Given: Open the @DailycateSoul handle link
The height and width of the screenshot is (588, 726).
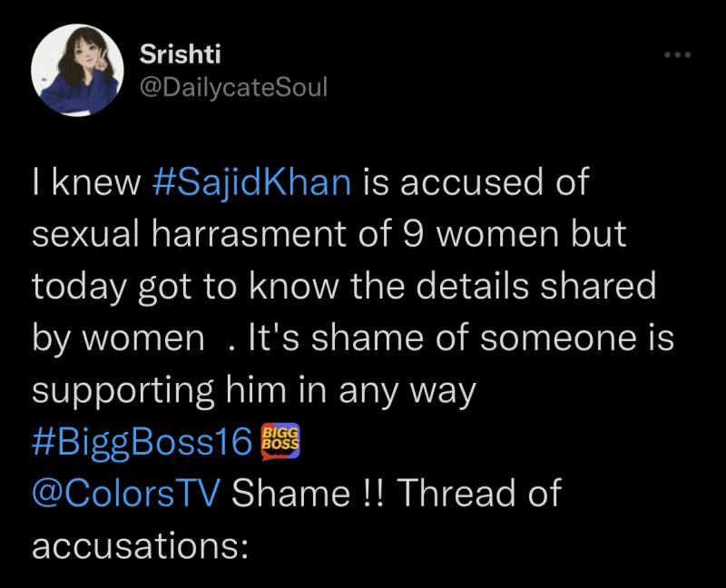Looking at the screenshot, I should click(233, 87).
